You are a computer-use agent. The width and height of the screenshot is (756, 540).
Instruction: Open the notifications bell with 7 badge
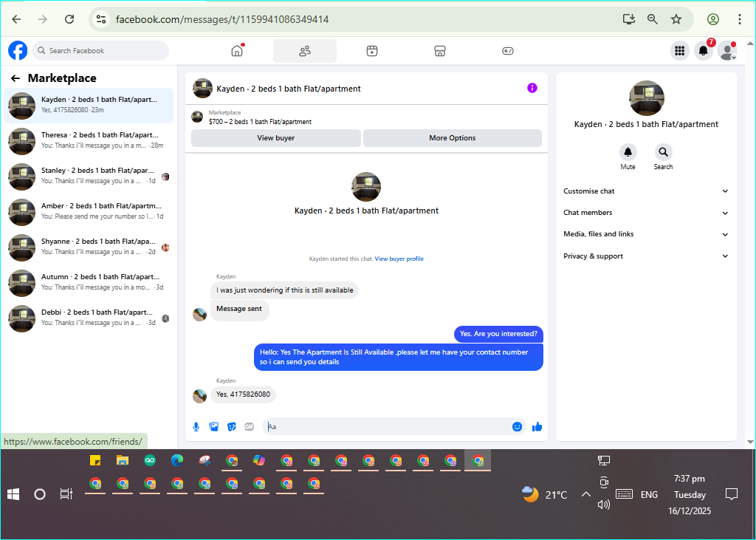pos(704,51)
